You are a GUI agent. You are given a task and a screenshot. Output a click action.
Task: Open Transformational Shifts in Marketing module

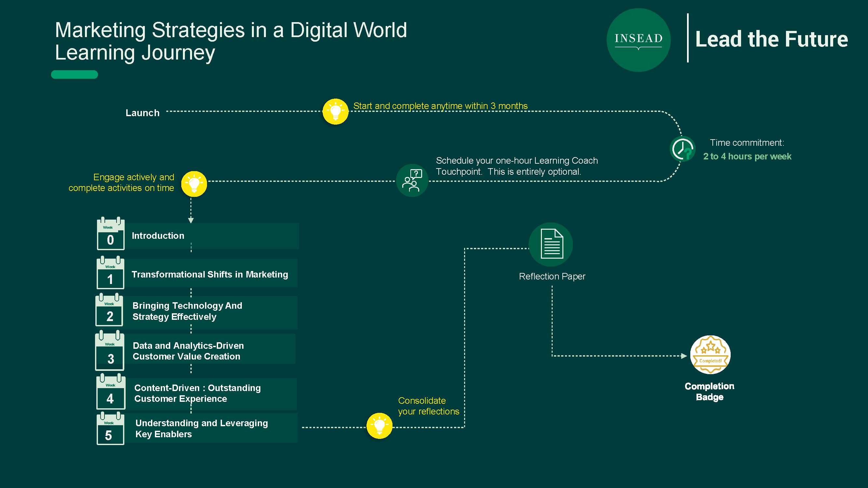pyautogui.click(x=212, y=273)
